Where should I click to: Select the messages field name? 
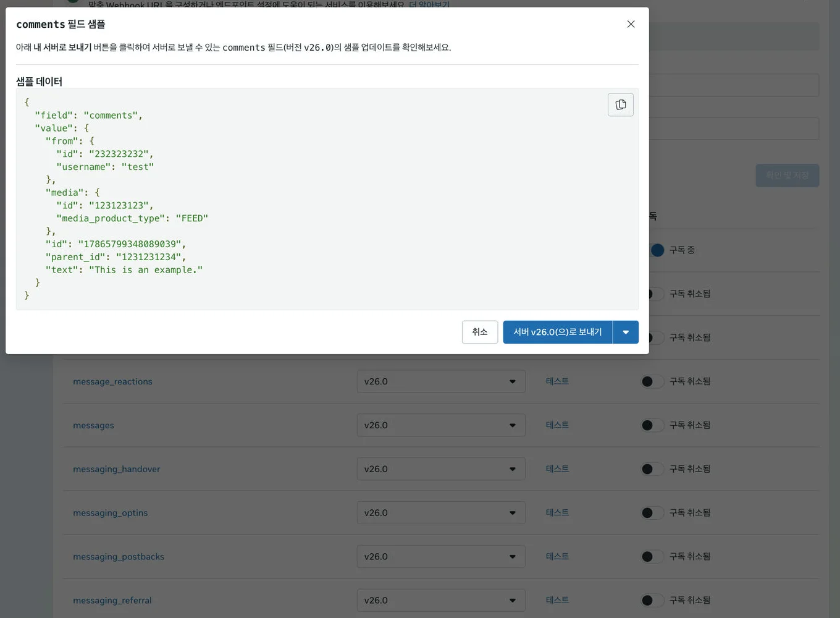93,426
